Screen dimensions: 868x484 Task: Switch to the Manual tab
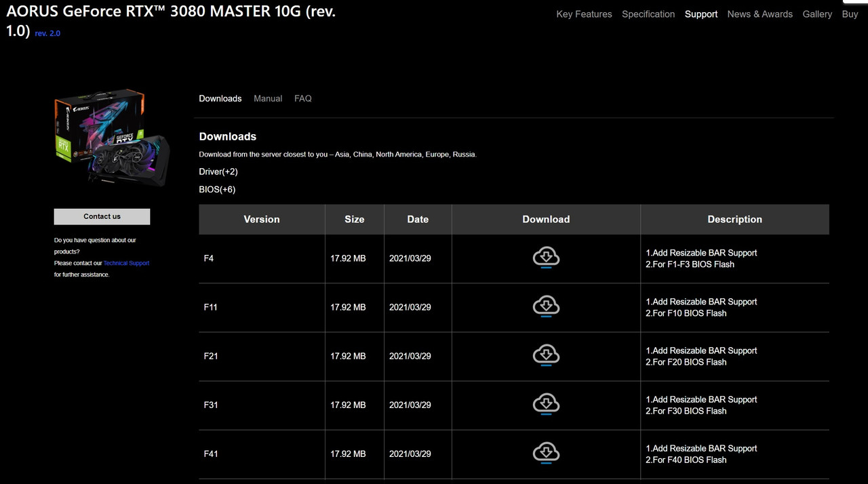(268, 98)
